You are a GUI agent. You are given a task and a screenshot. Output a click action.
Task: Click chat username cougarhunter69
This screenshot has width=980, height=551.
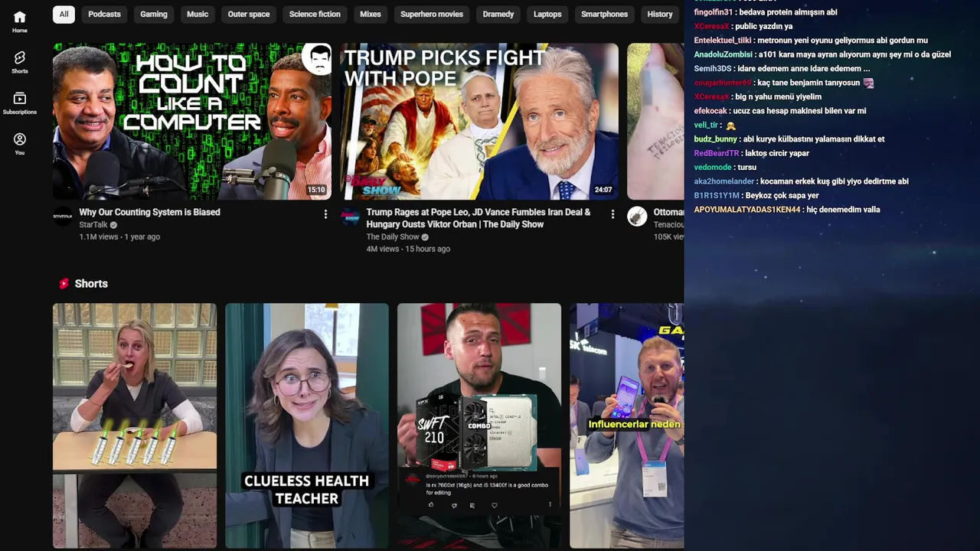tap(723, 83)
